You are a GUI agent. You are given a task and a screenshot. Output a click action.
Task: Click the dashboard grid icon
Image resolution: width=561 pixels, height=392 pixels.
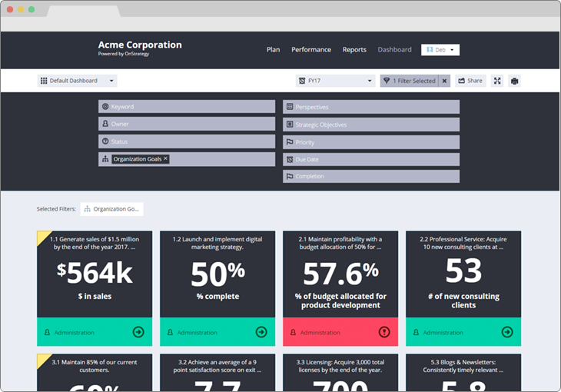coord(44,81)
